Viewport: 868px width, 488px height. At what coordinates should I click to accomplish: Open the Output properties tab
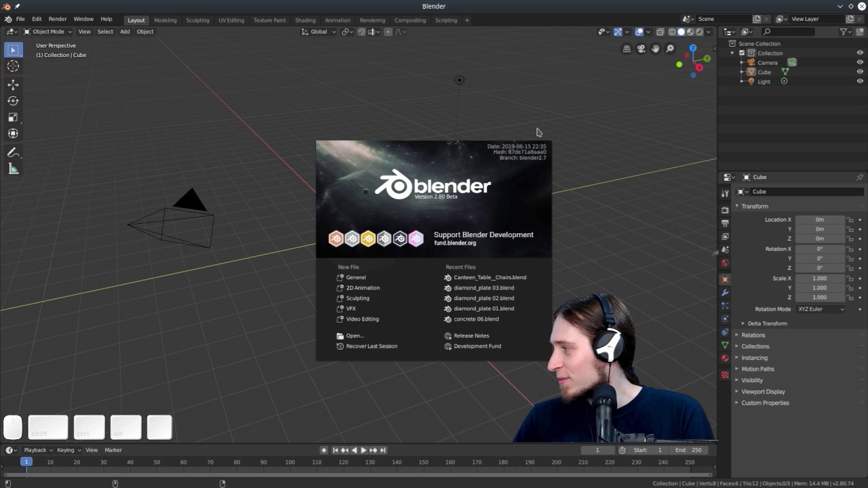[725, 223]
